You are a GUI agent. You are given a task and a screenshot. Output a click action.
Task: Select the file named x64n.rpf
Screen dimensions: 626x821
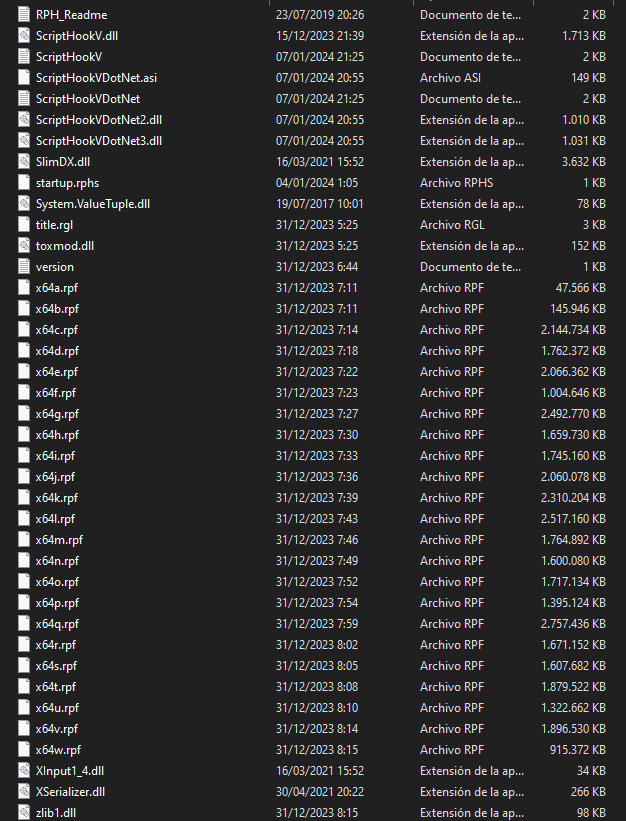57,561
